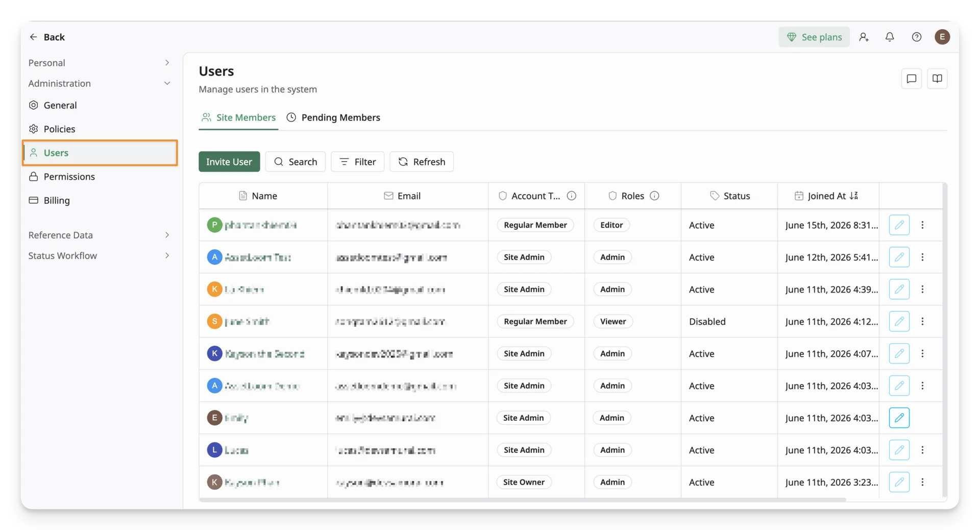
Task: Click the Refresh button
Action: click(x=422, y=161)
